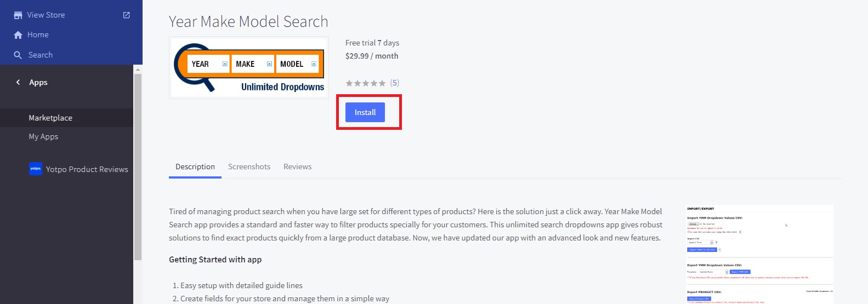Switch to the Screenshots tab
The height and width of the screenshot is (304, 868).
pyautogui.click(x=249, y=167)
